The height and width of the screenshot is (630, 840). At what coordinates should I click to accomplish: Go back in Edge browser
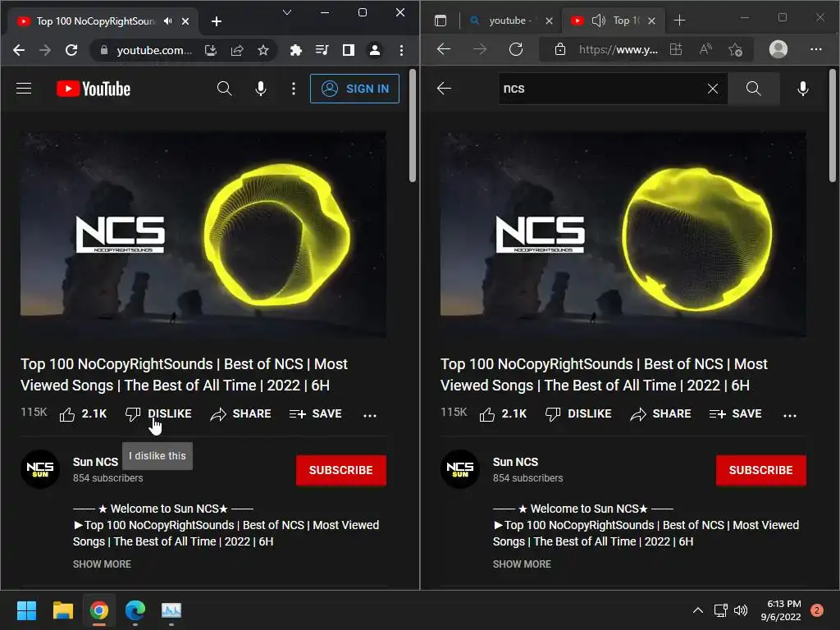pyautogui.click(x=444, y=49)
